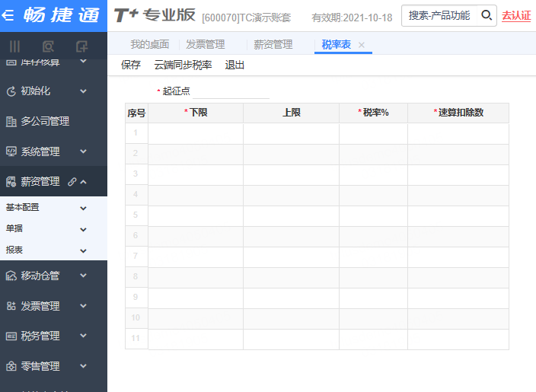The height and width of the screenshot is (392, 536).
Task: Click the link icon next to 薪资管理
Action: [x=72, y=182]
